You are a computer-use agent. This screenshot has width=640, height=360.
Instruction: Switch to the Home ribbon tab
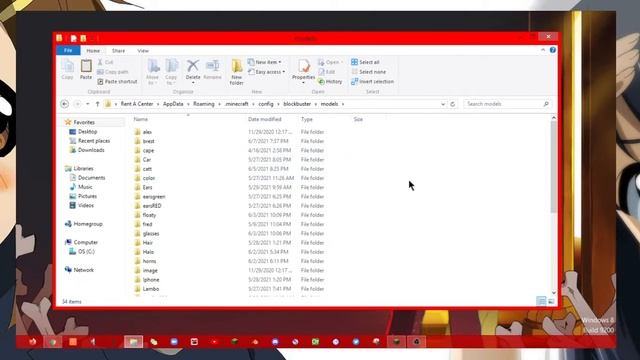tap(93, 51)
